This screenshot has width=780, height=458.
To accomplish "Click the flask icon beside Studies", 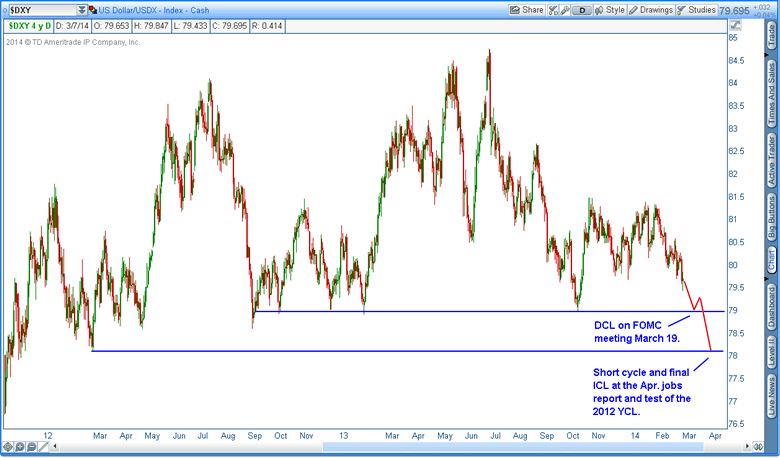I will (x=681, y=10).
